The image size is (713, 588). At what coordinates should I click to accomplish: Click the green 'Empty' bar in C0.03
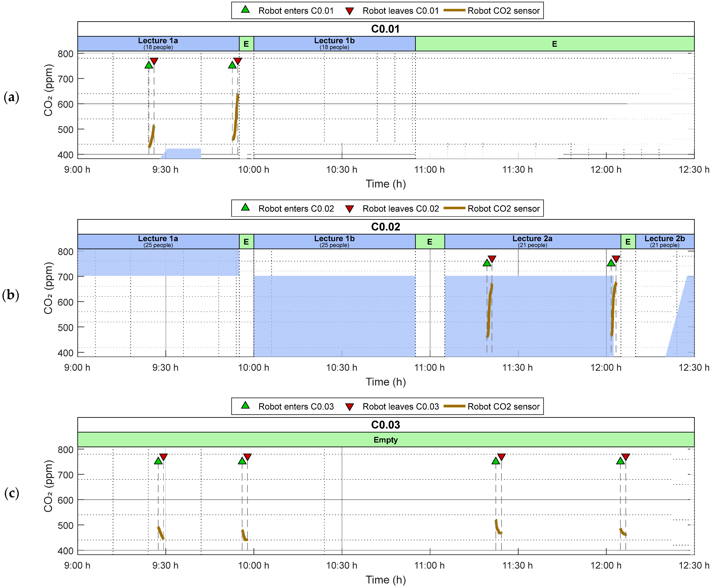pos(386,440)
